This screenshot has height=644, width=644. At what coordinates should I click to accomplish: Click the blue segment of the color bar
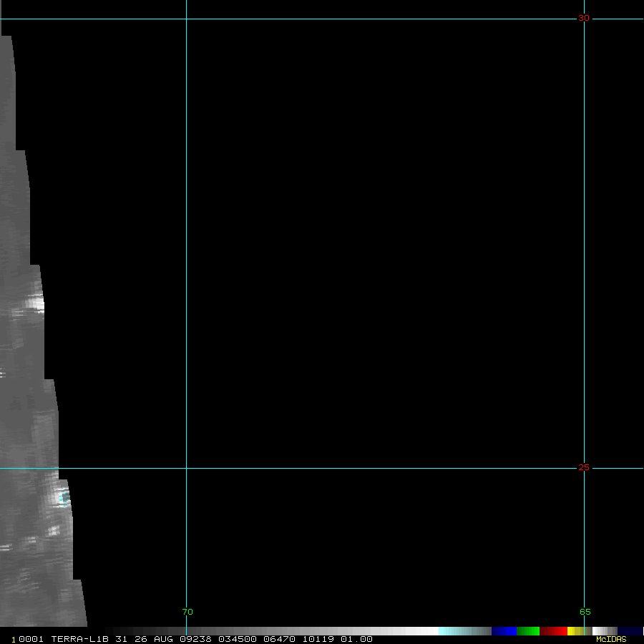pos(504,631)
